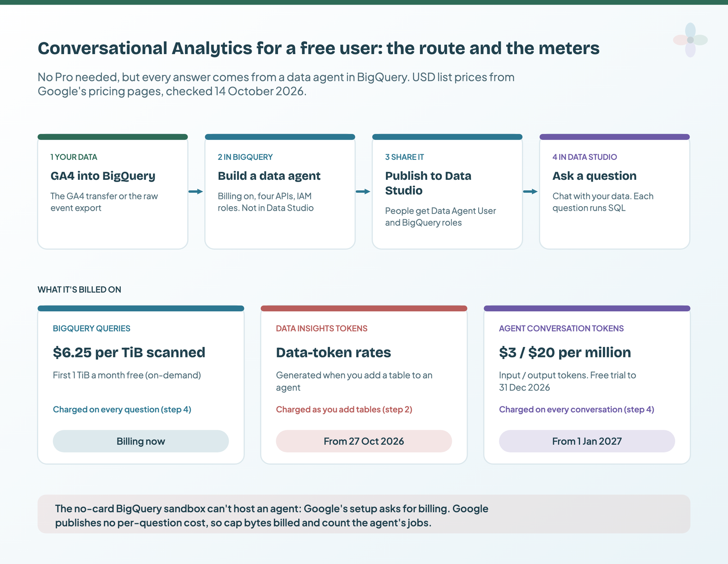Click the 'DATA INSIGHTS TOKENS' card label
This screenshot has height=564, width=728.
pyautogui.click(x=322, y=329)
